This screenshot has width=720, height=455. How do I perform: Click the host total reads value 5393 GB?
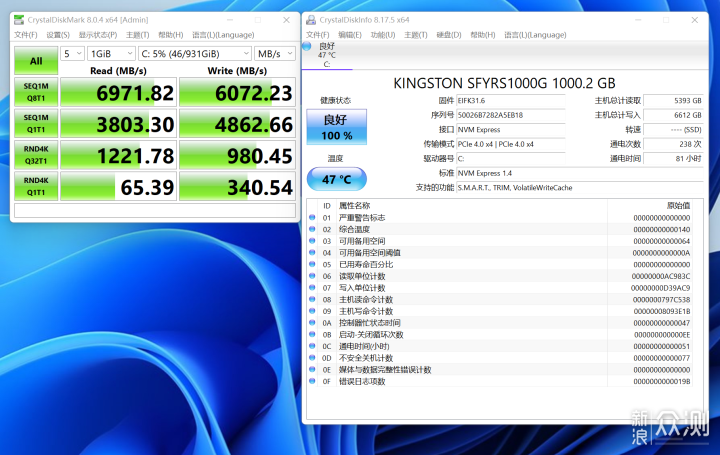point(673,101)
